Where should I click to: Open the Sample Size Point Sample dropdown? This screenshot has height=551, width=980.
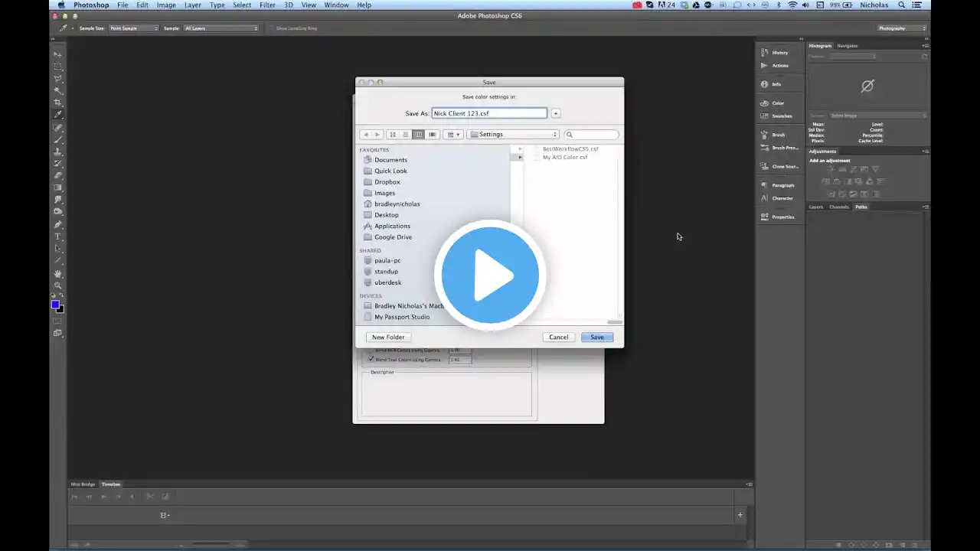(x=133, y=28)
